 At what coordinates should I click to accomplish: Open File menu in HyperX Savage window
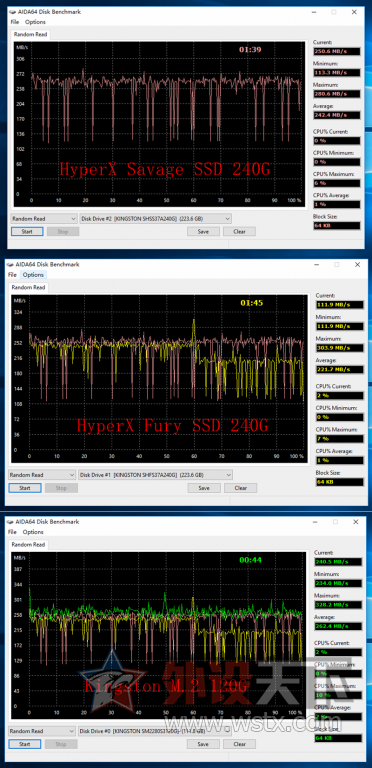click(x=14, y=22)
